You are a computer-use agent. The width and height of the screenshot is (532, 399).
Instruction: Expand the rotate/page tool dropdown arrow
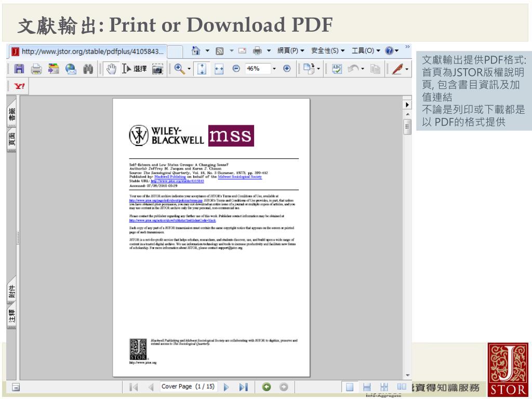[x=318, y=69]
